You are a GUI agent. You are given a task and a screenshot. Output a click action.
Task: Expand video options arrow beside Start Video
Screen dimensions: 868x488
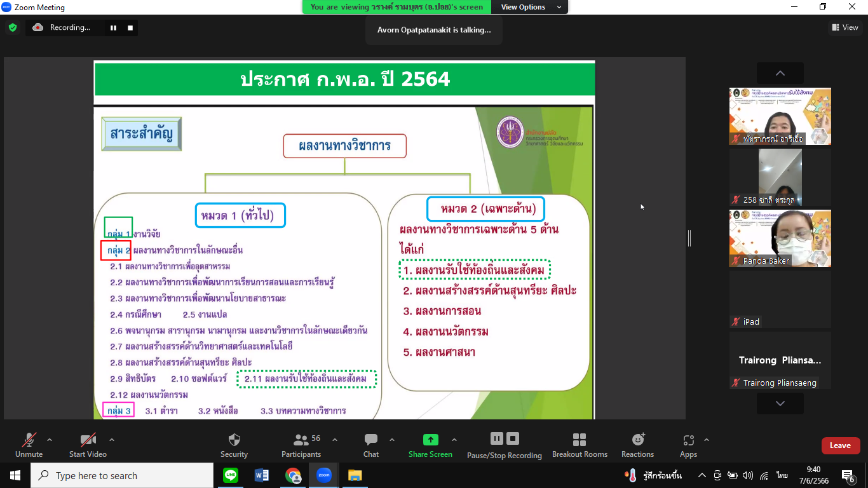[x=112, y=440]
